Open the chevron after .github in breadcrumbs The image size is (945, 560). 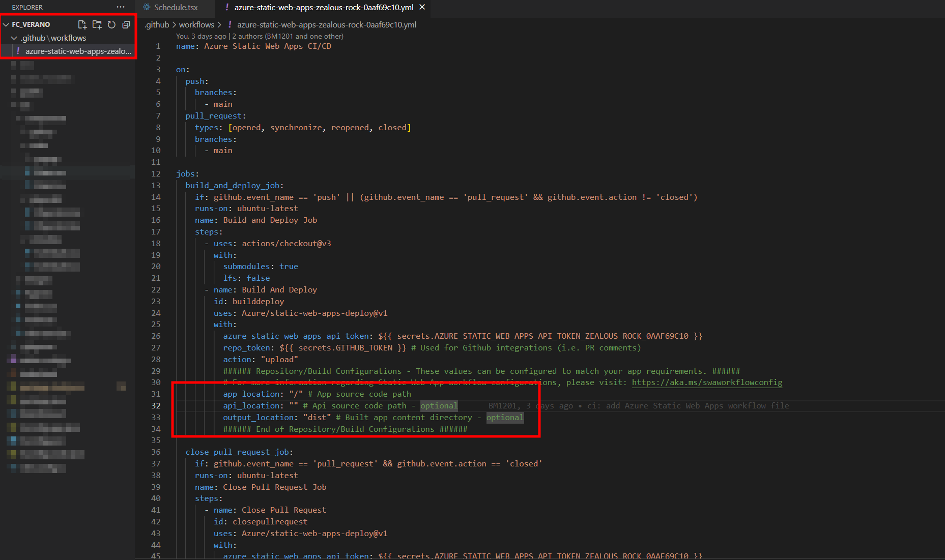[174, 24]
